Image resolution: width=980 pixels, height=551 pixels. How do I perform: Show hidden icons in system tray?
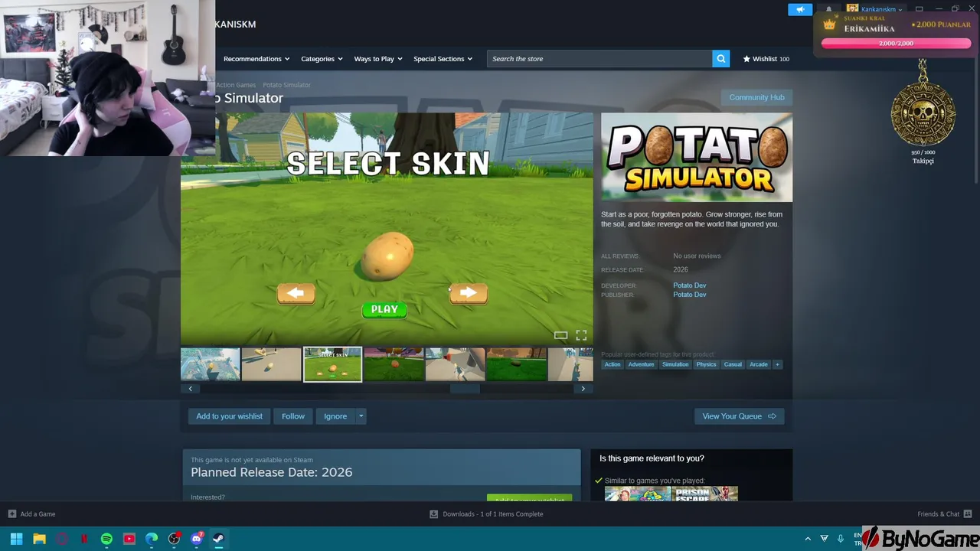[x=807, y=539]
